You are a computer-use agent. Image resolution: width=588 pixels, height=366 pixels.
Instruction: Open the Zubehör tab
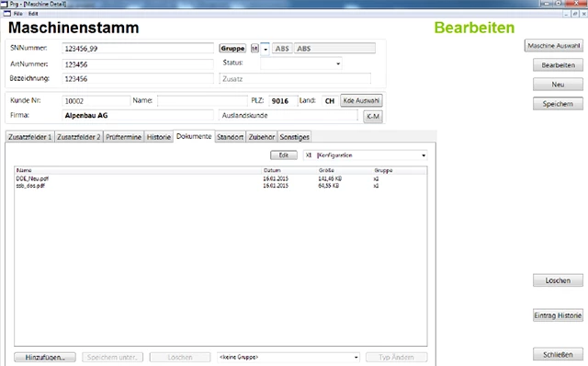[262, 137]
